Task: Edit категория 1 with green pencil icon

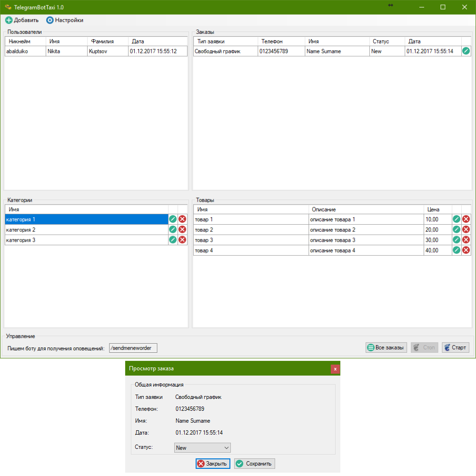Action: coord(173,219)
